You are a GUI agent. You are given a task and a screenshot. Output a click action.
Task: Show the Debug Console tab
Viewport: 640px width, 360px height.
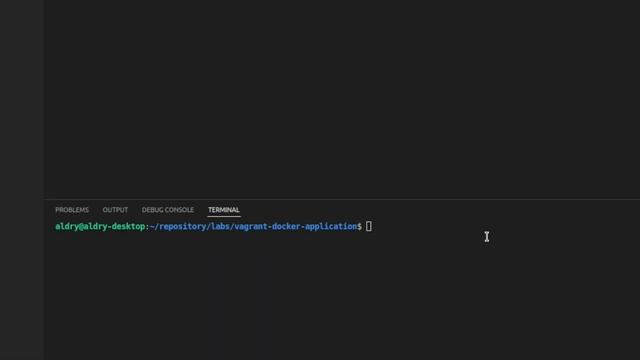[168, 210]
